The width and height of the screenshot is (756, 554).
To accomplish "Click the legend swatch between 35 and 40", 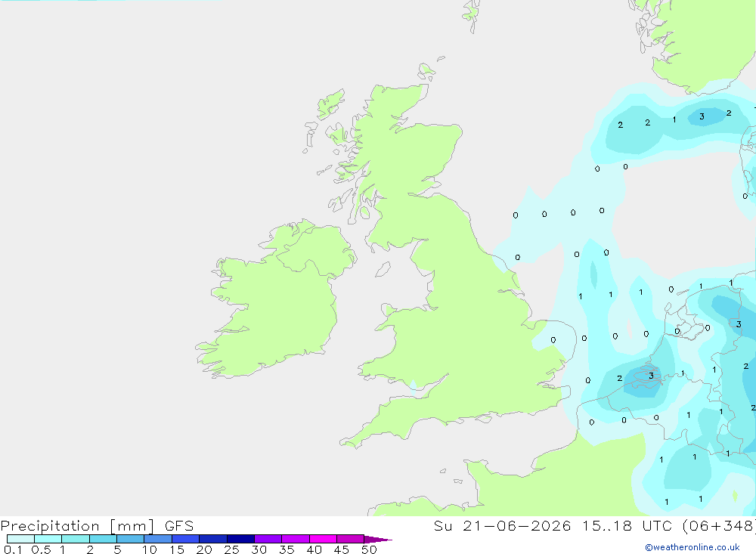I will pyautogui.click(x=295, y=539).
